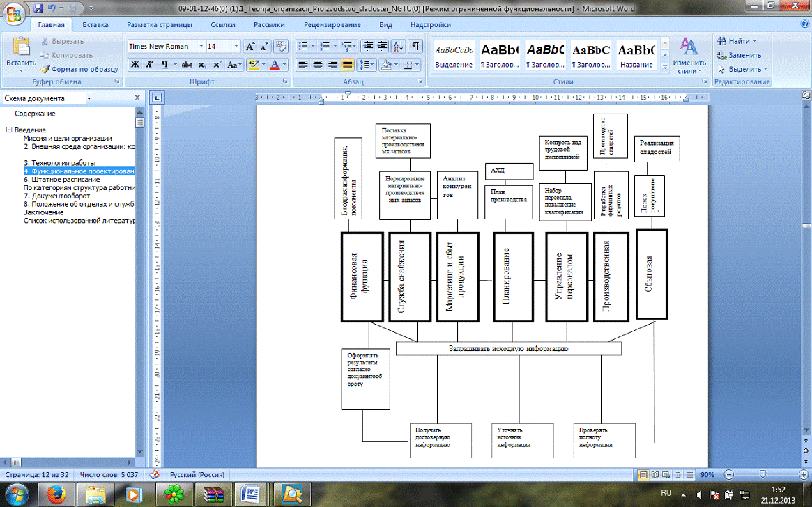Toggle display of paragraph marks ¶
The height and width of the screenshot is (507, 812).
point(415,47)
